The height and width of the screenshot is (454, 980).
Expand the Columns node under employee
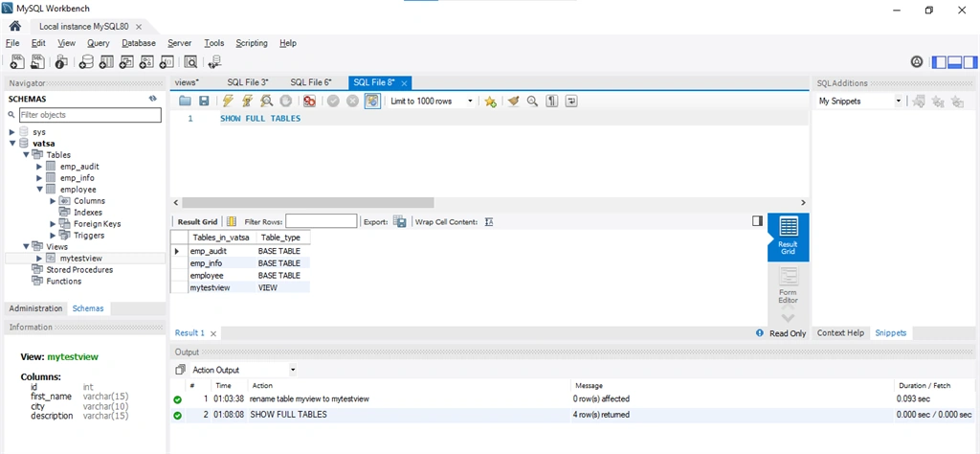53,201
